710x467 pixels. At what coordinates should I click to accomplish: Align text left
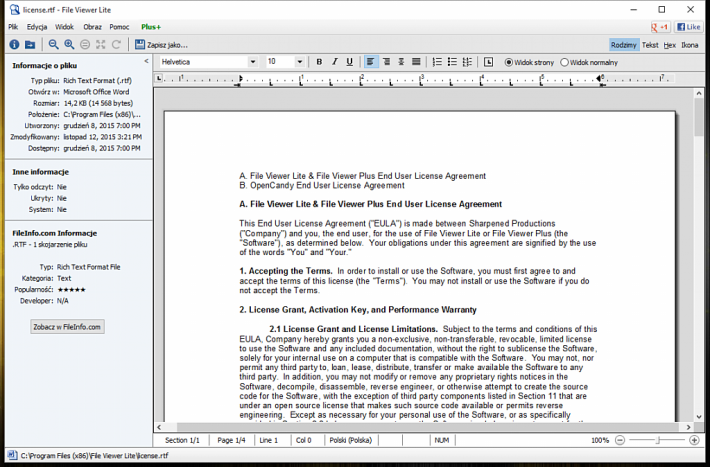click(370, 62)
